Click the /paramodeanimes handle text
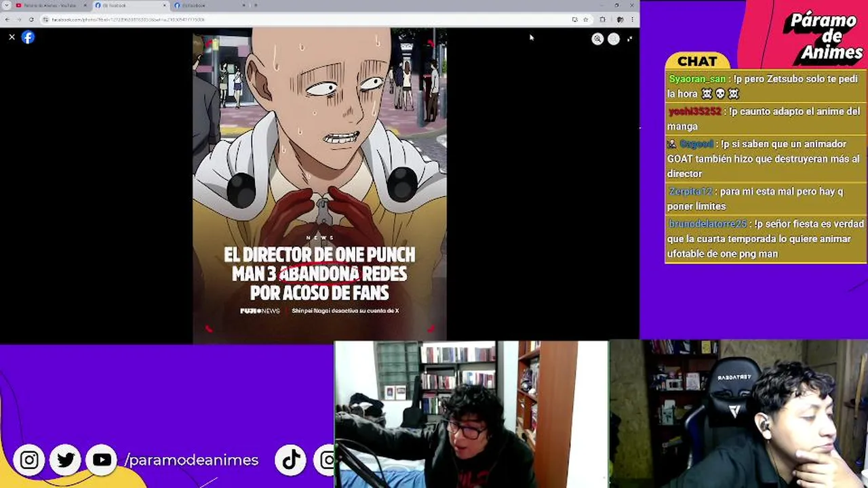868x488 pixels. click(191, 460)
